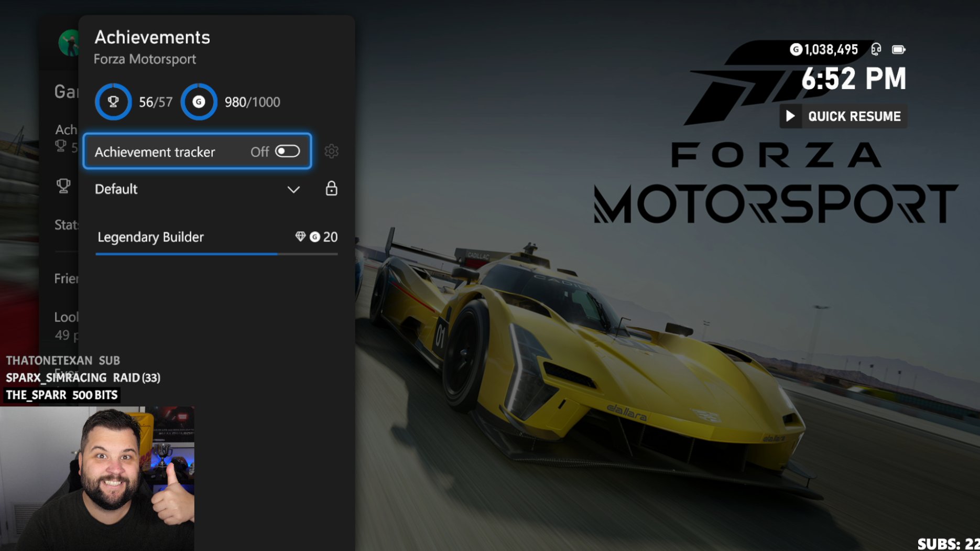This screenshot has height=551, width=980.
Task: Click the Gamerscore 1,038,495 indicator
Action: tap(824, 50)
